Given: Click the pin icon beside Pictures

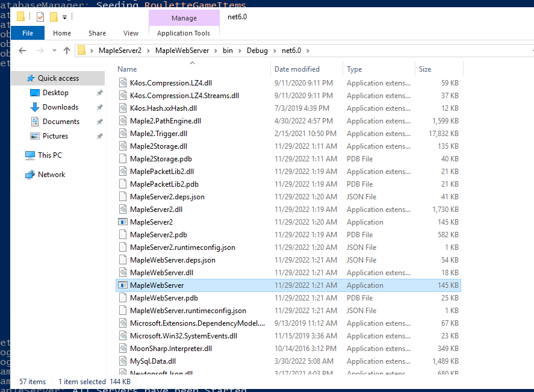Looking at the screenshot, I should pyautogui.click(x=99, y=136).
